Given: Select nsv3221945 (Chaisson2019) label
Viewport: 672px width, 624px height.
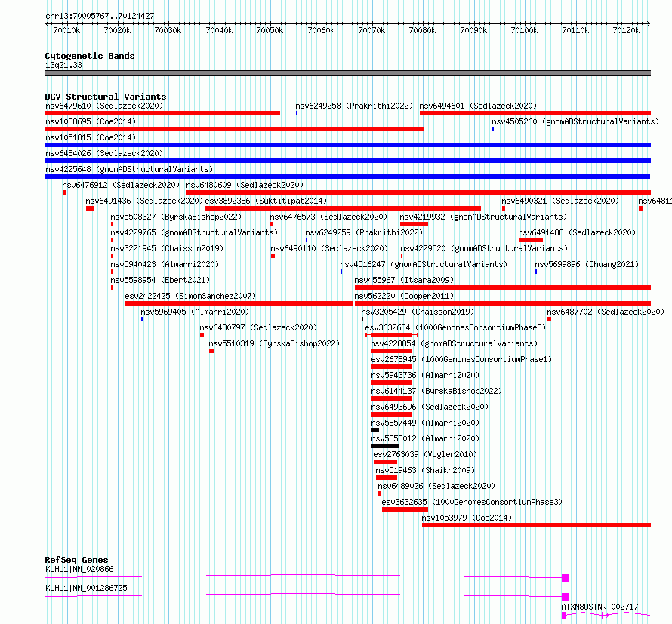Looking at the screenshot, I should click(x=167, y=248).
